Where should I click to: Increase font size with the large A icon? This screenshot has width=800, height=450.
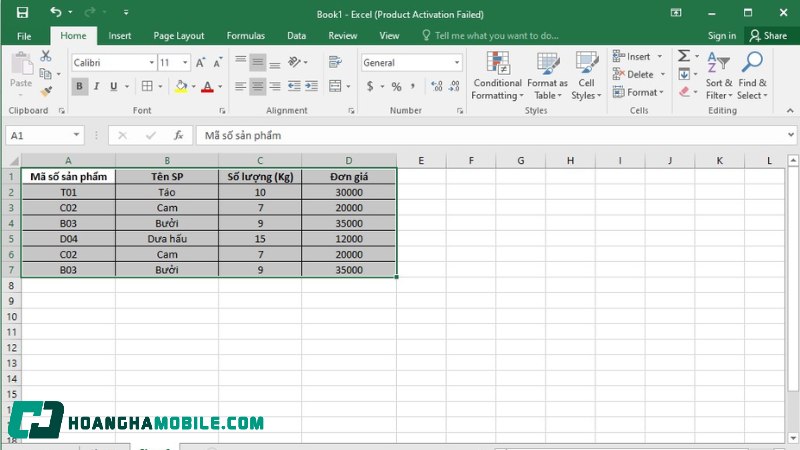pyautogui.click(x=201, y=63)
